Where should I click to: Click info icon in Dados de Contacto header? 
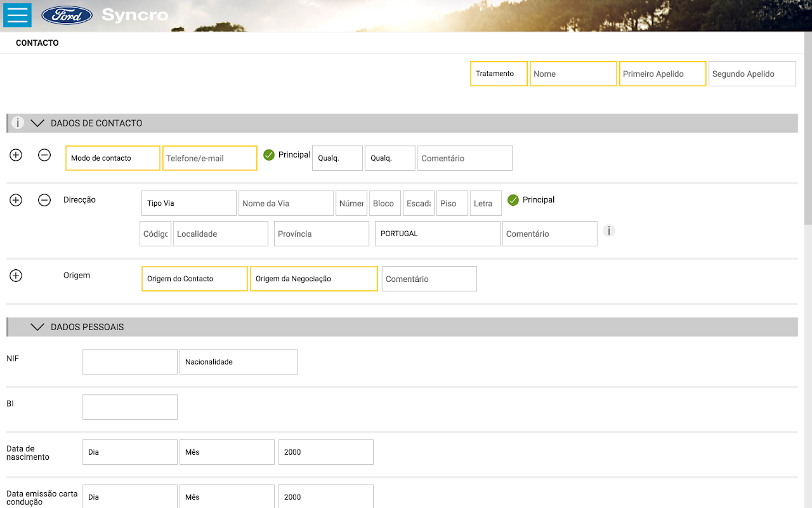(x=18, y=123)
